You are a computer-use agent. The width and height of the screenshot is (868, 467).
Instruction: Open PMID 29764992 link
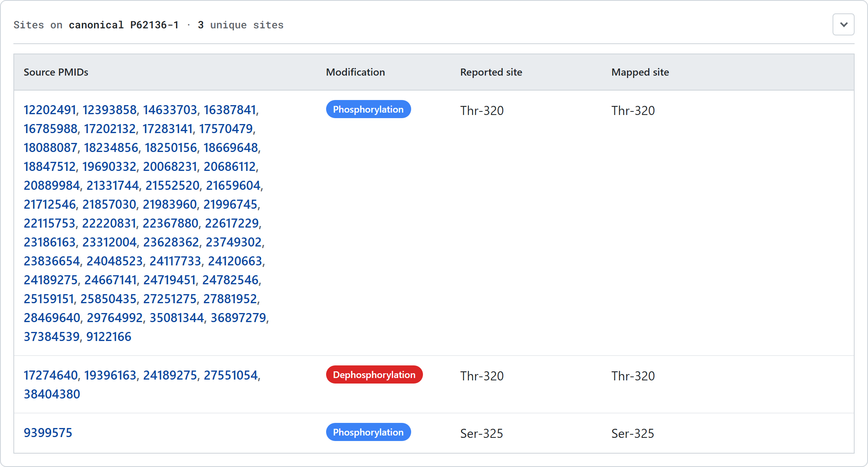pyautogui.click(x=115, y=318)
